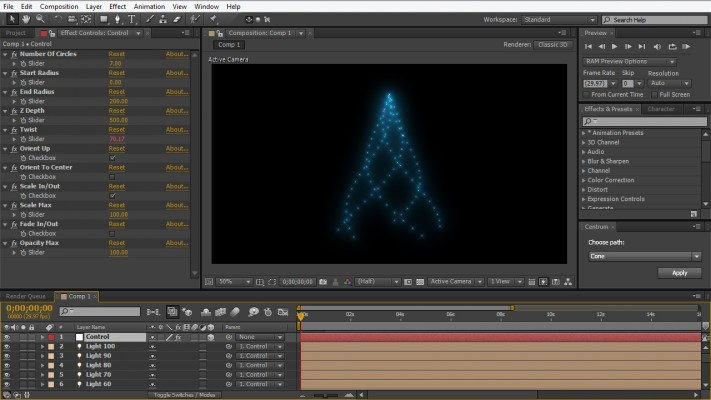Image resolution: width=711 pixels, height=400 pixels.
Task: Select the Pen tool
Action: click(x=118, y=19)
